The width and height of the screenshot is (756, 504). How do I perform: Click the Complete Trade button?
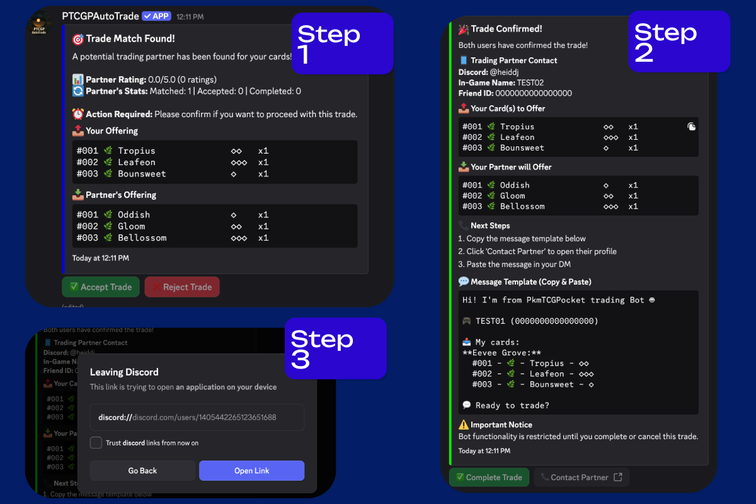(x=488, y=478)
